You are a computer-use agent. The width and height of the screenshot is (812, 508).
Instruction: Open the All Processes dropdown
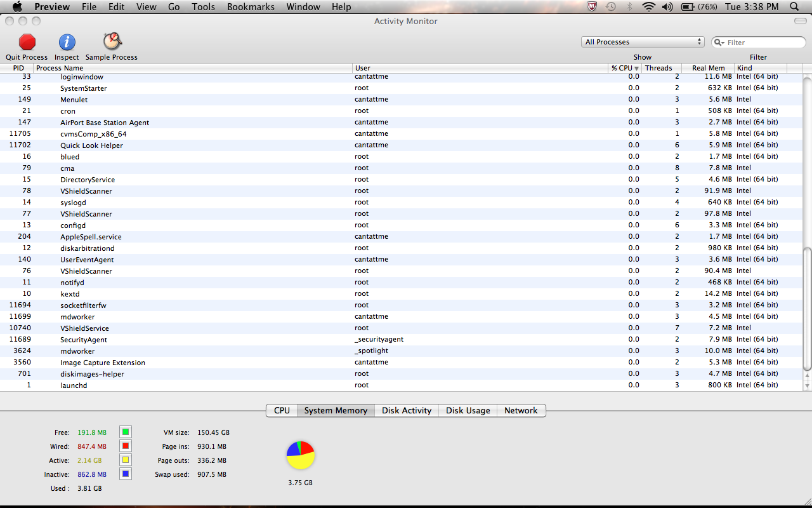(643, 42)
